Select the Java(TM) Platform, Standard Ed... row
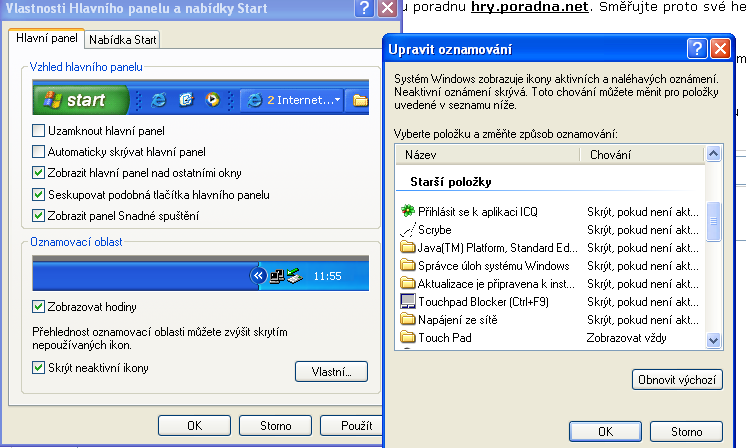The image size is (746, 448). point(550,247)
